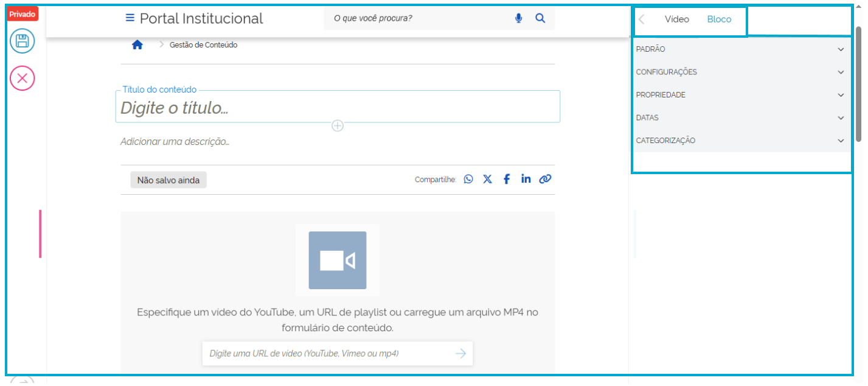
Task: Share via the Facebook icon
Action: [x=506, y=179]
